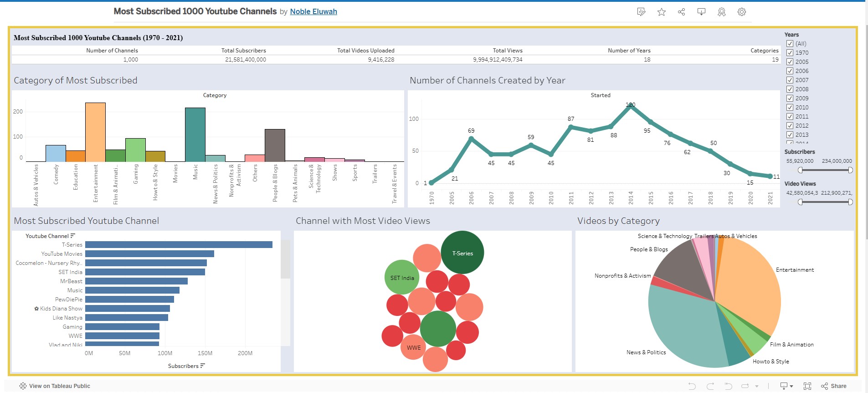Click the Share button in bottom toolbar

(x=834, y=386)
